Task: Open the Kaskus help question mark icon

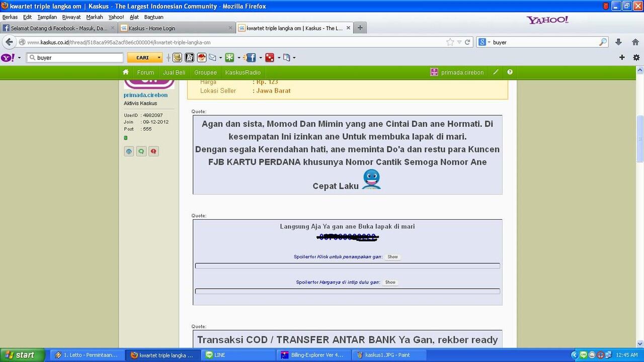Action: (x=510, y=72)
